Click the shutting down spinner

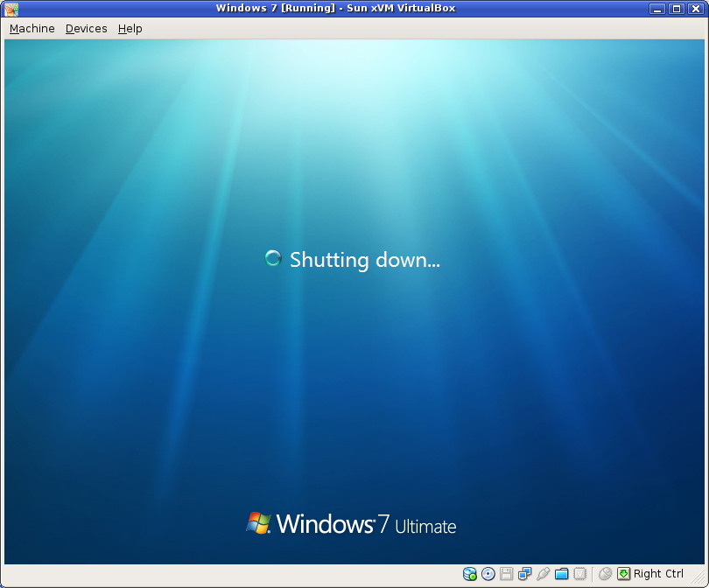pyautogui.click(x=272, y=258)
